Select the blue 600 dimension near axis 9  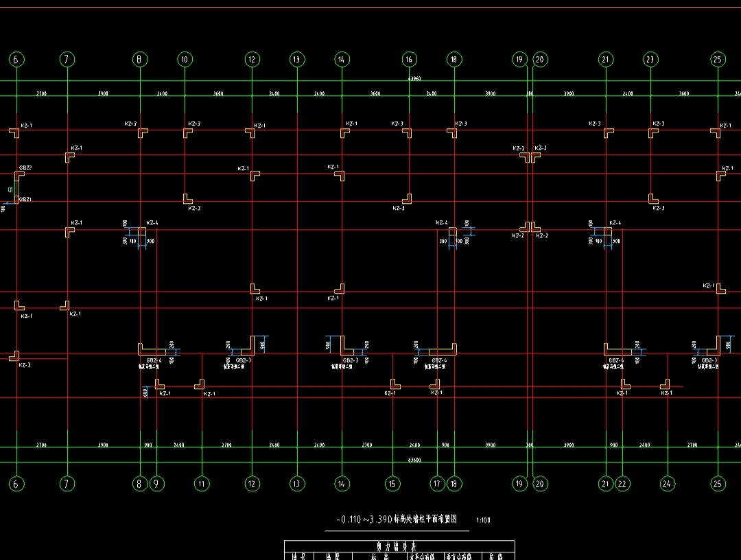(x=144, y=393)
